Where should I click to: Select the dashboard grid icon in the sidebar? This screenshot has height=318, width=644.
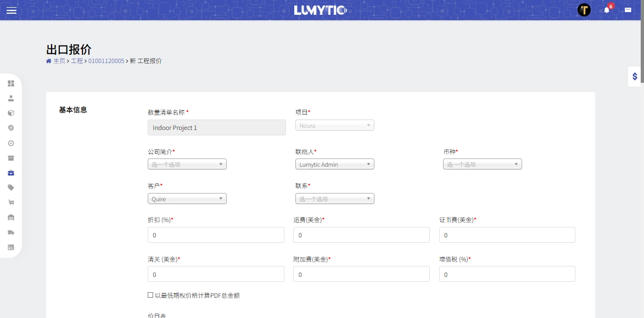(11, 83)
